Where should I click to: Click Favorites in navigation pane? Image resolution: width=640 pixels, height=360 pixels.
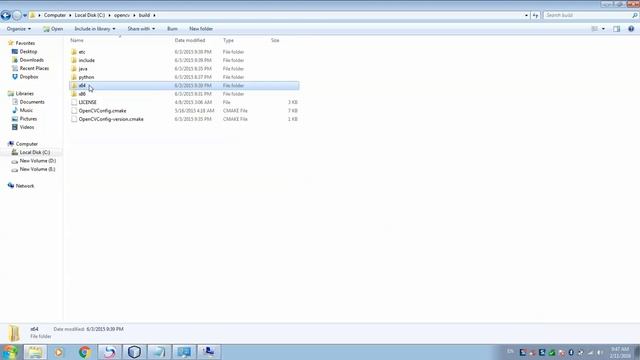(x=25, y=43)
